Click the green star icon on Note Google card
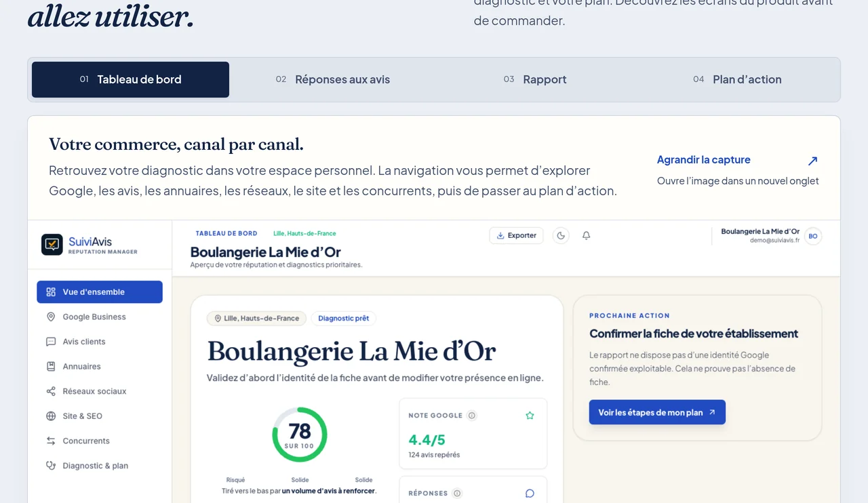This screenshot has width=868, height=503. coord(530,416)
